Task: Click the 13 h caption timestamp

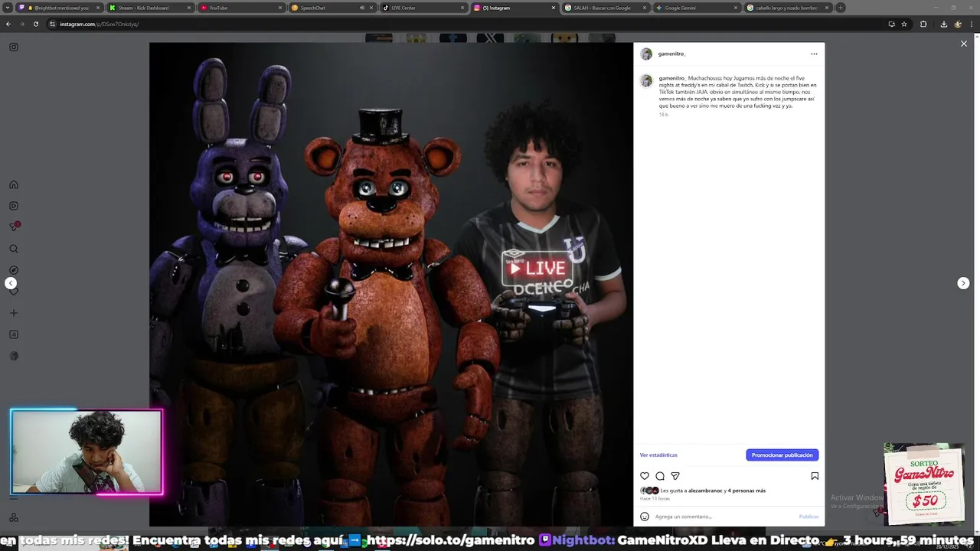Action: pos(663,114)
